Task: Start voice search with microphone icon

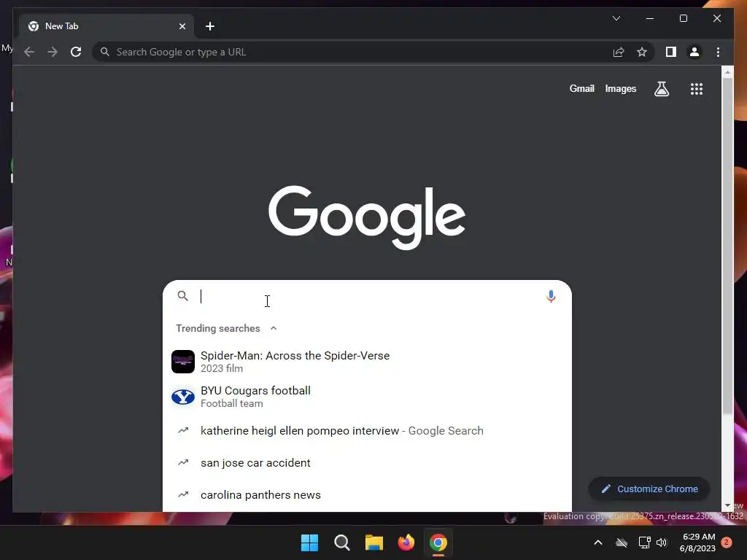Action: point(551,296)
